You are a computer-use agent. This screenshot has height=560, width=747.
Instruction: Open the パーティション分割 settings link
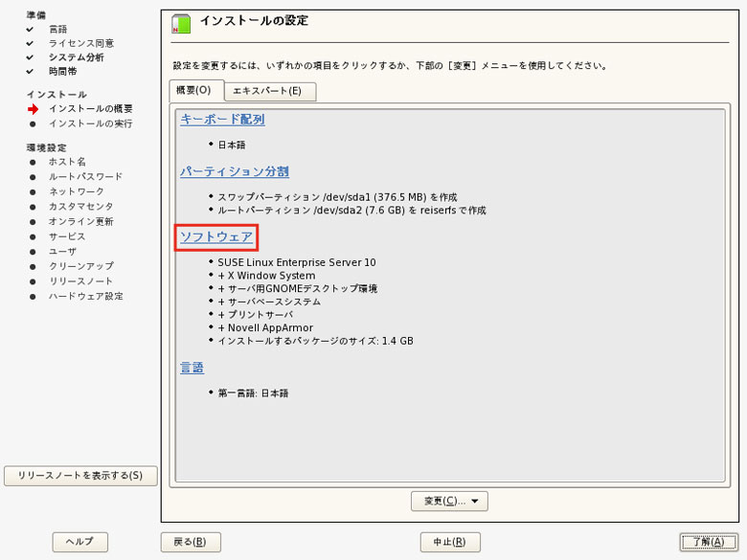(x=235, y=171)
